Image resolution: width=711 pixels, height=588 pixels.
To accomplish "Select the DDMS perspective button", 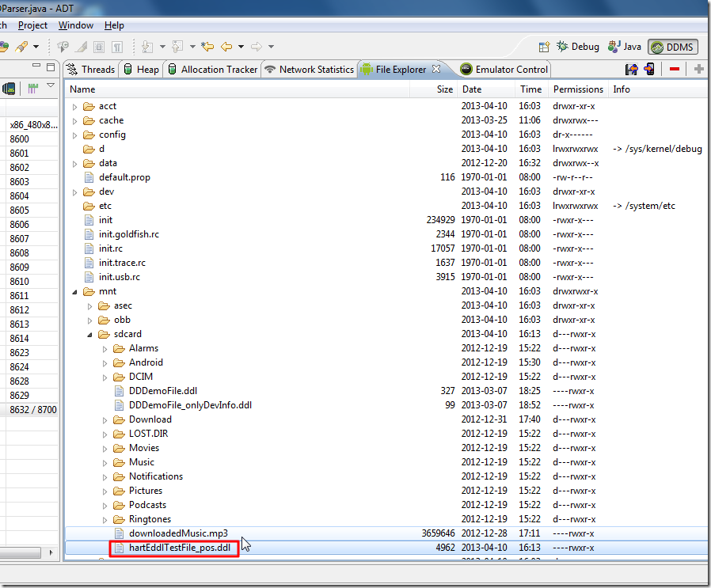I will pos(672,47).
